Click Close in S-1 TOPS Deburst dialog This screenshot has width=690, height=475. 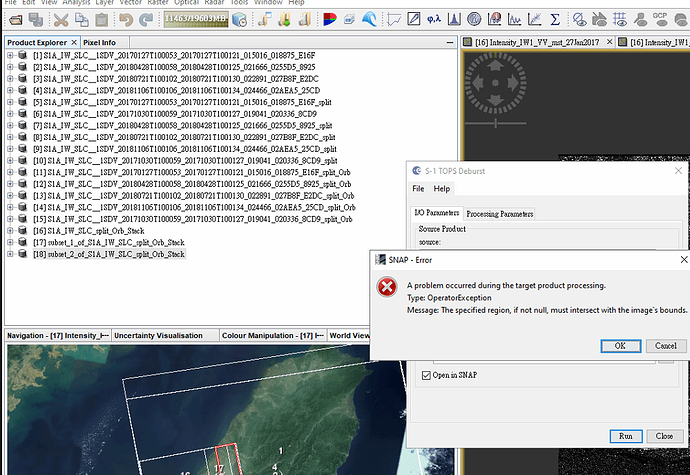pyautogui.click(x=664, y=436)
